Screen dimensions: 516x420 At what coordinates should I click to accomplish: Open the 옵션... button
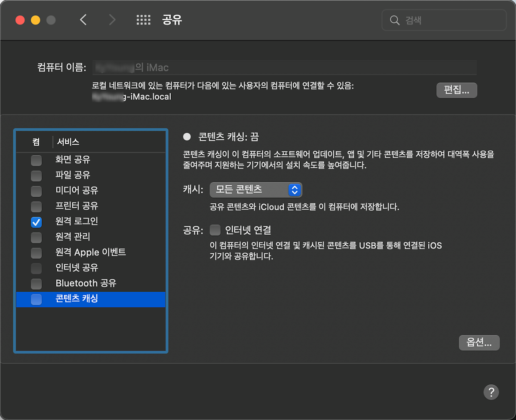click(479, 343)
